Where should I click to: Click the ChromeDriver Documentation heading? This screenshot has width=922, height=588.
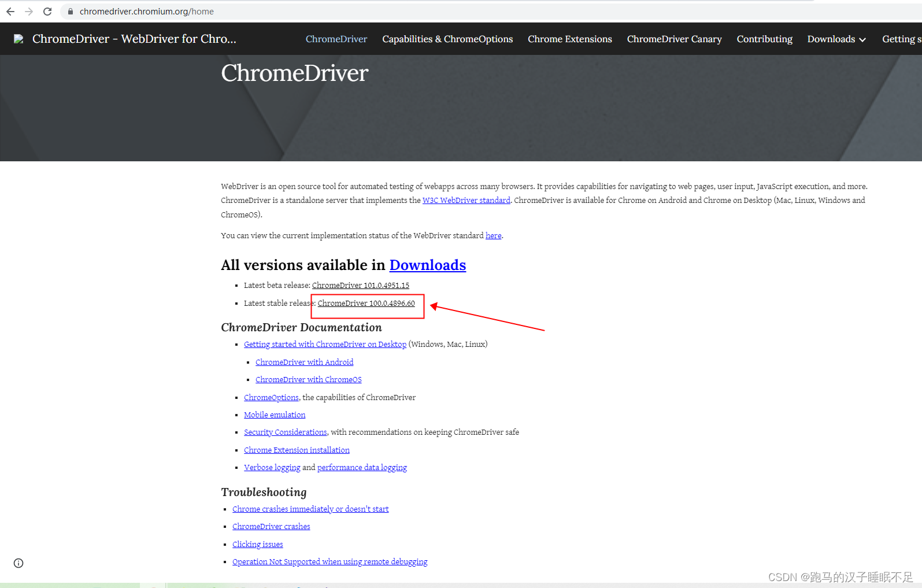pyautogui.click(x=301, y=327)
